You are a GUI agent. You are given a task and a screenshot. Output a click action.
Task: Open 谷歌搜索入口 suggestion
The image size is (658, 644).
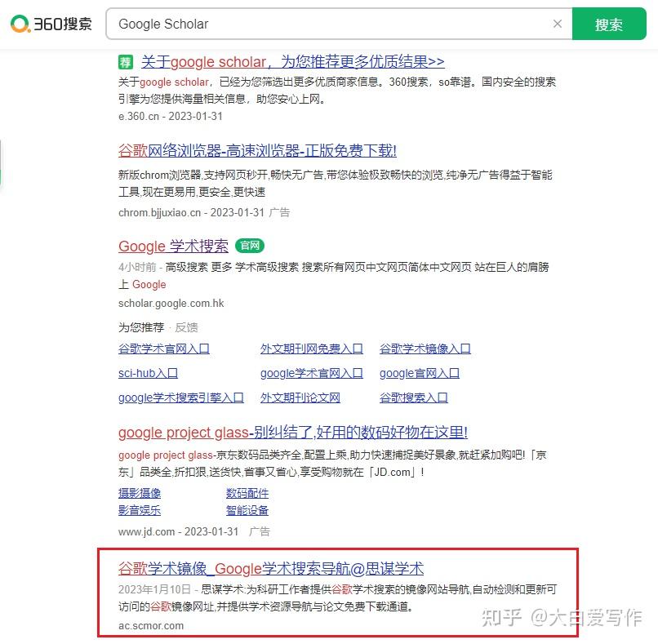(413, 398)
